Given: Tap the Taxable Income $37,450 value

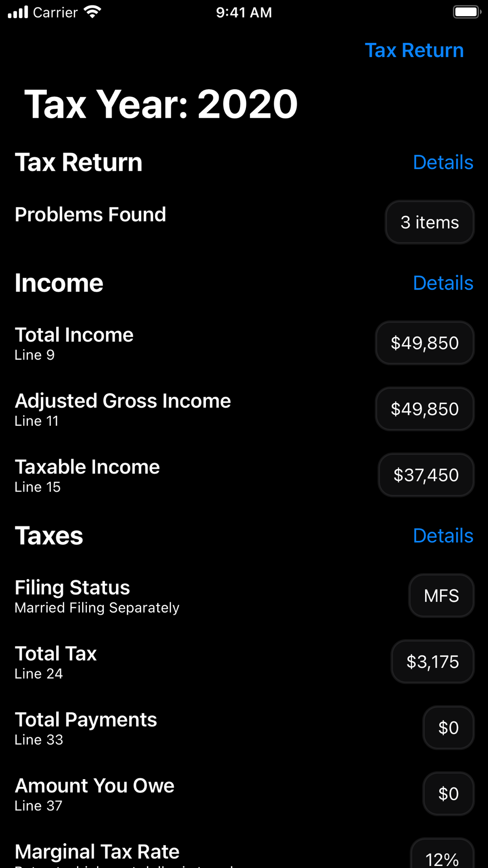Looking at the screenshot, I should [x=426, y=475].
